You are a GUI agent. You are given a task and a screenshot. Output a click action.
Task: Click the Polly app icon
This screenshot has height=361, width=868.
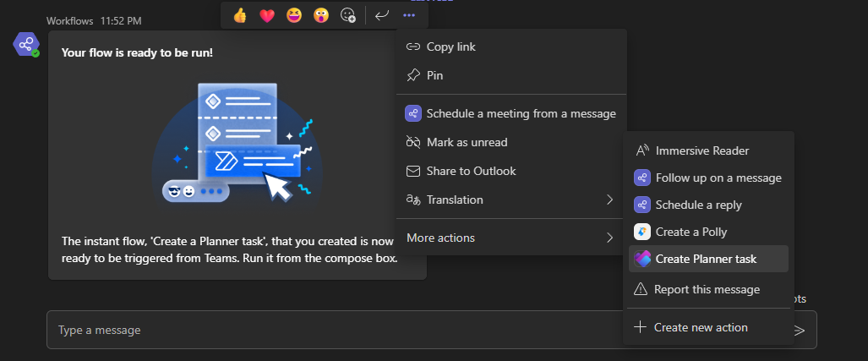(642, 232)
